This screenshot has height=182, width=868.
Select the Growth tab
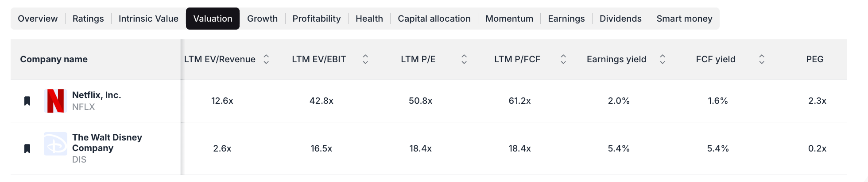pyautogui.click(x=262, y=19)
